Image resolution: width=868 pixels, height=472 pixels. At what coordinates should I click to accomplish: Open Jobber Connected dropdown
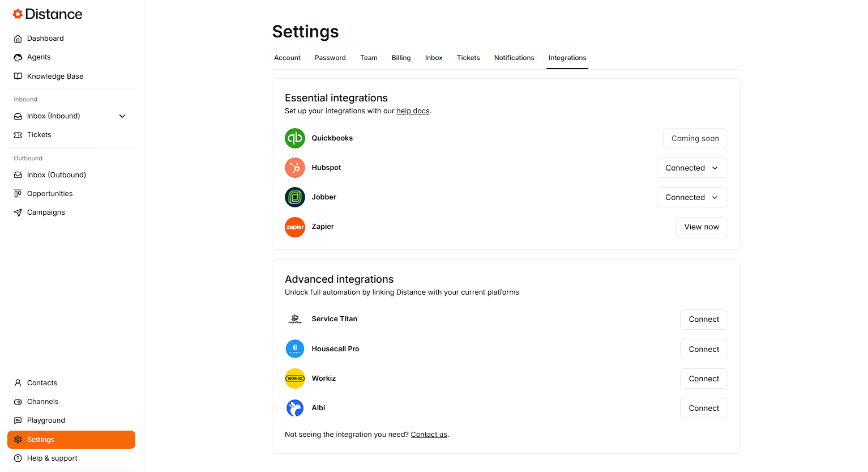pos(692,197)
